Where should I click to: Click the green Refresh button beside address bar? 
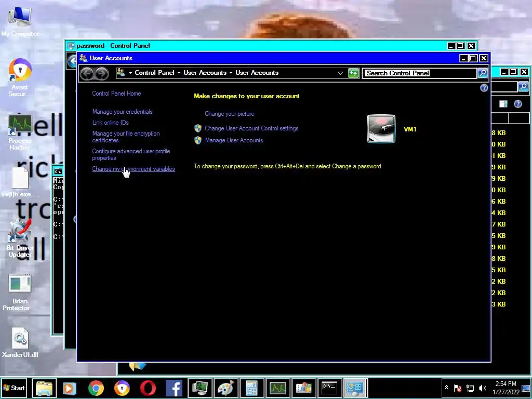353,73
